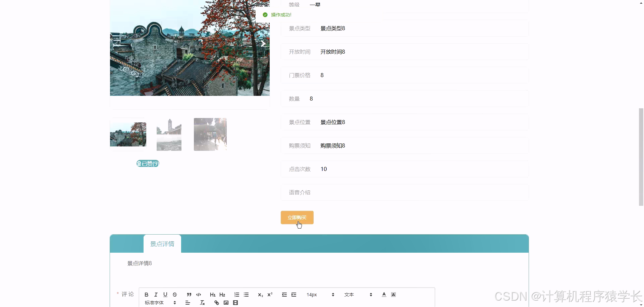Insert a video in comment
644x307 pixels.
click(x=235, y=303)
